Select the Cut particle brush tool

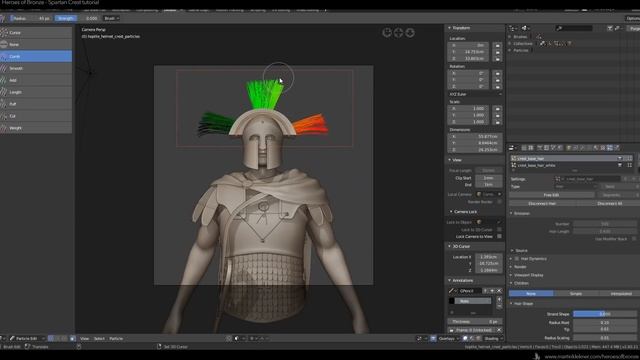(36, 116)
